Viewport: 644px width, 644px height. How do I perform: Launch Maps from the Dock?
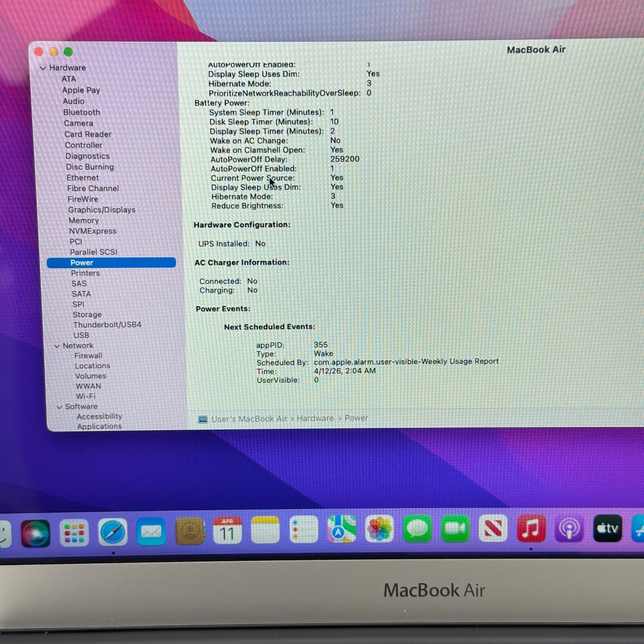click(x=341, y=529)
